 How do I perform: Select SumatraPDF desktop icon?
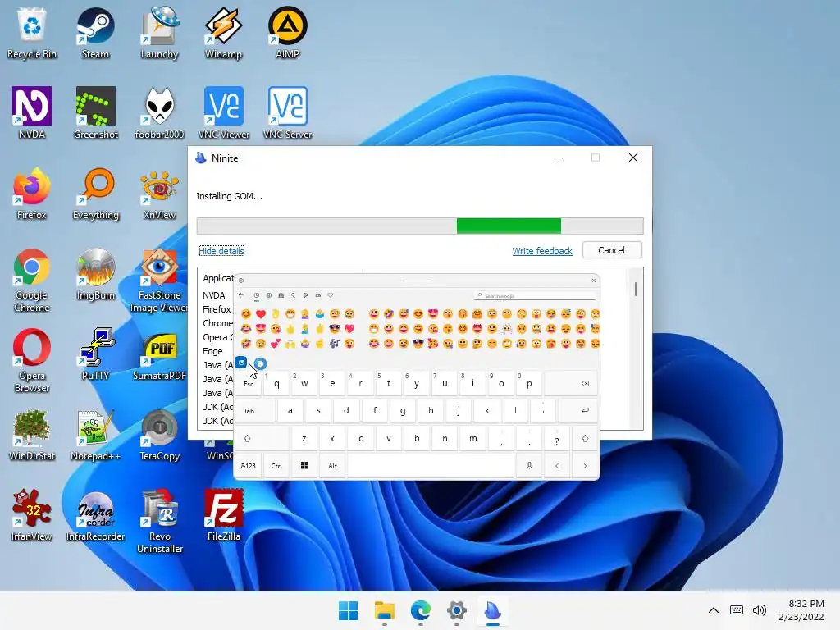point(159,354)
